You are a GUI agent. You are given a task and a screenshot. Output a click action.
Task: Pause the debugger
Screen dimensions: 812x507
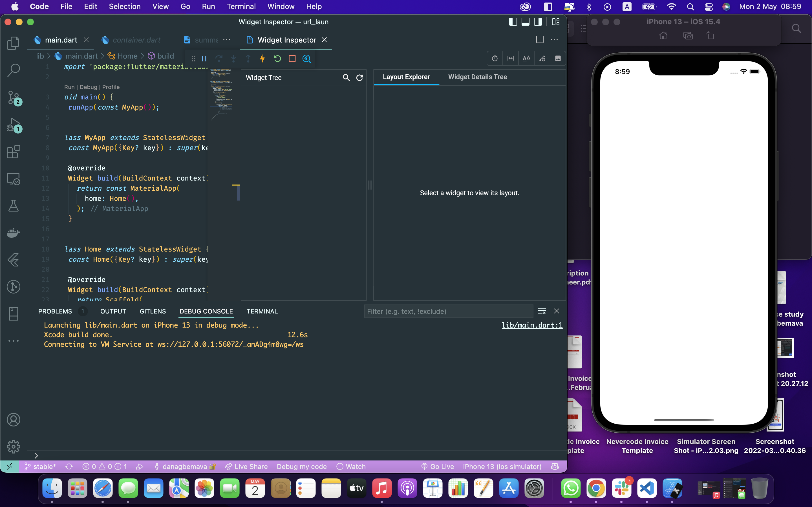coord(204,59)
